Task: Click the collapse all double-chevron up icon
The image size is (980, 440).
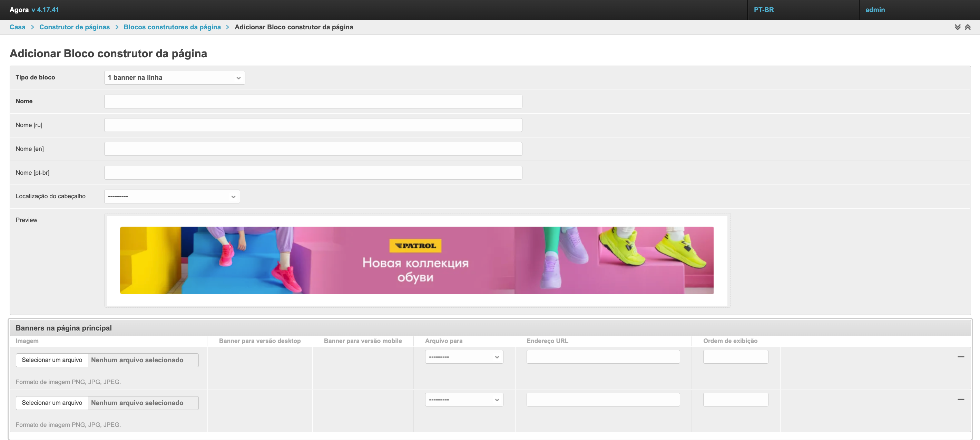Action: pos(968,27)
